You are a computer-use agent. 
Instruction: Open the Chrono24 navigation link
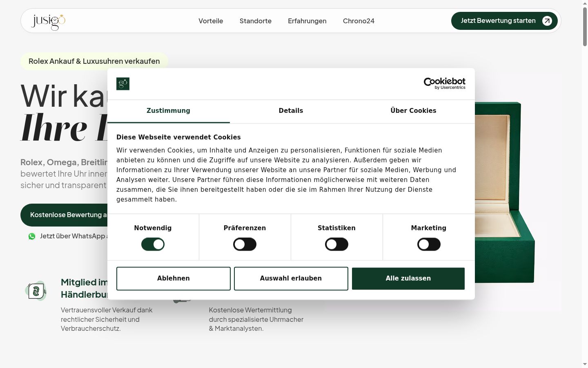pyautogui.click(x=359, y=21)
